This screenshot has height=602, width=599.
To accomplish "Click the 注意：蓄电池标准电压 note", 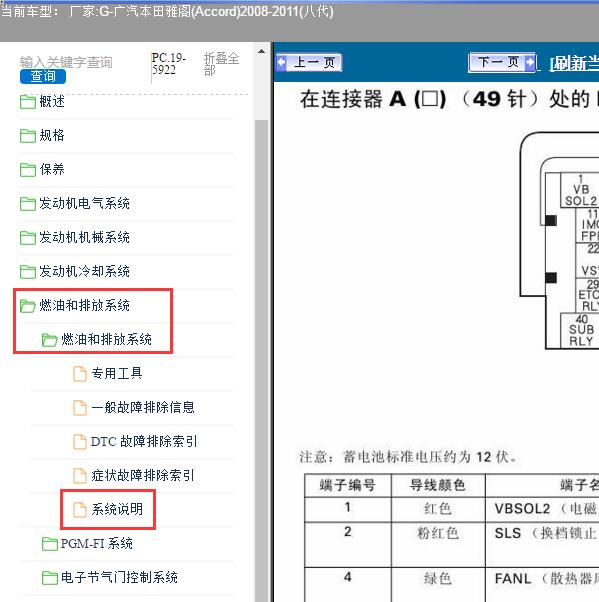I will 408,456.
